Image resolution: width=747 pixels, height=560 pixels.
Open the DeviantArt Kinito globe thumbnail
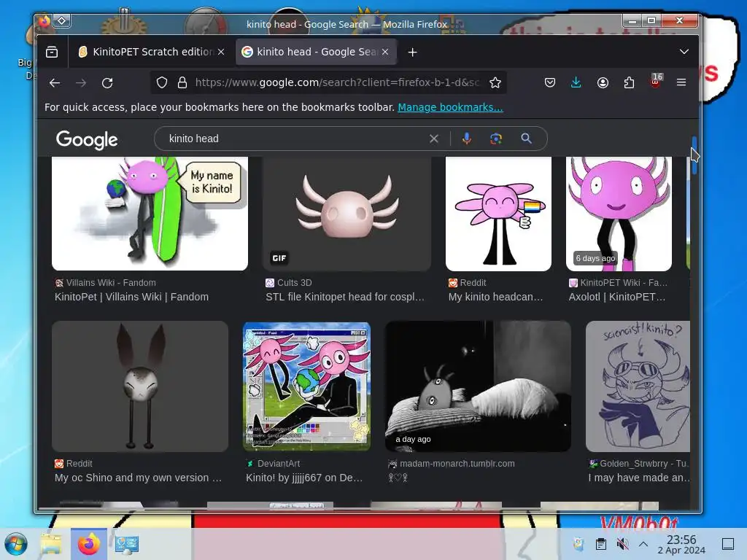pyautogui.click(x=307, y=386)
